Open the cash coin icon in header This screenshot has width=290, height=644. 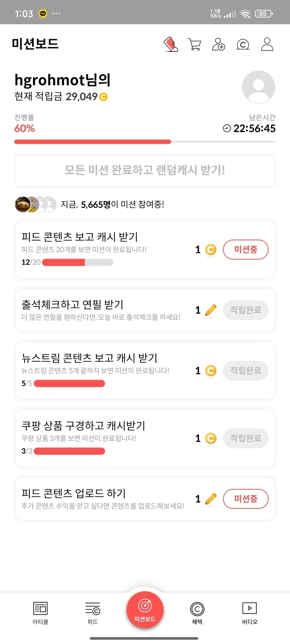pyautogui.click(x=243, y=44)
